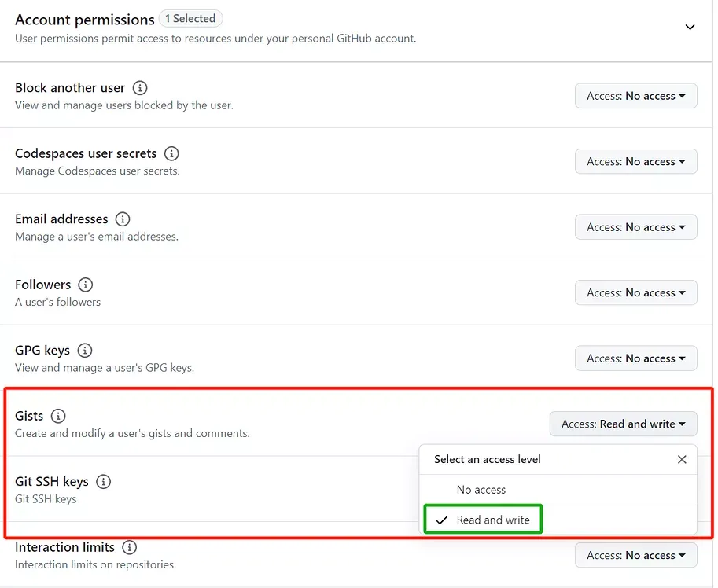The width and height of the screenshot is (718, 588).
Task: Open access dropdown for GPG keys
Action: [635, 358]
